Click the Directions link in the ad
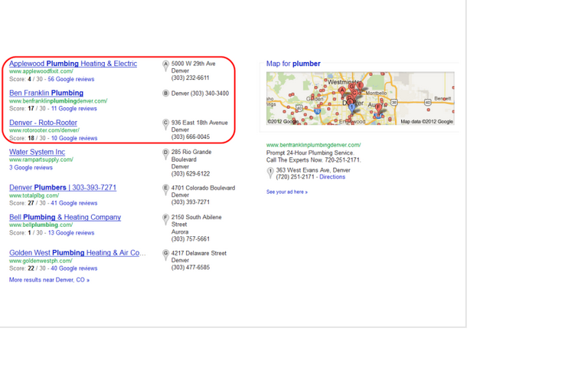588x368 pixels. [332, 177]
